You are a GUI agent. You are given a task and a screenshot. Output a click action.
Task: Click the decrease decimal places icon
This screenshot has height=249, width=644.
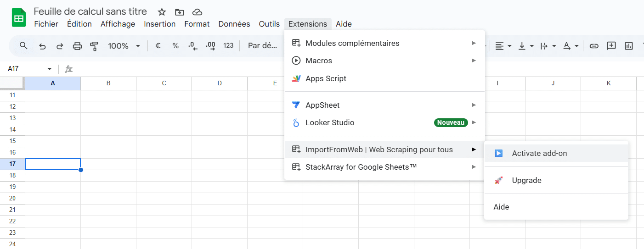(192, 46)
